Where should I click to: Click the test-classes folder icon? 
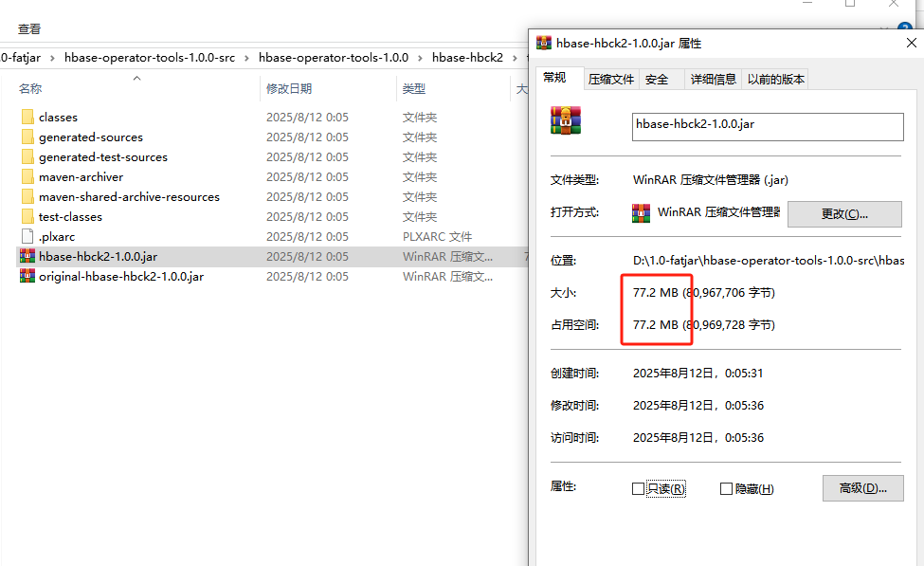[27, 216]
